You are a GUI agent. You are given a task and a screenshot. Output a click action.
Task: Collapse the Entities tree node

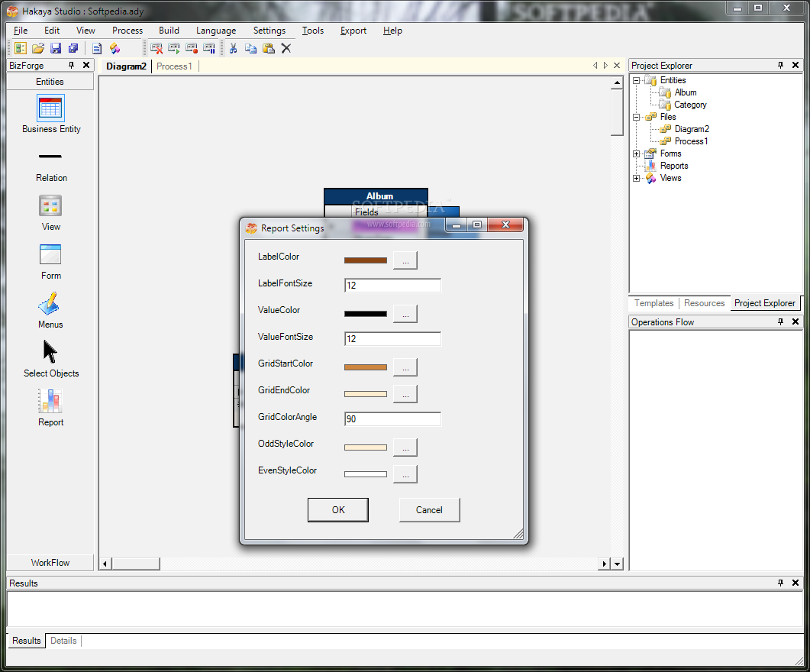(x=637, y=80)
